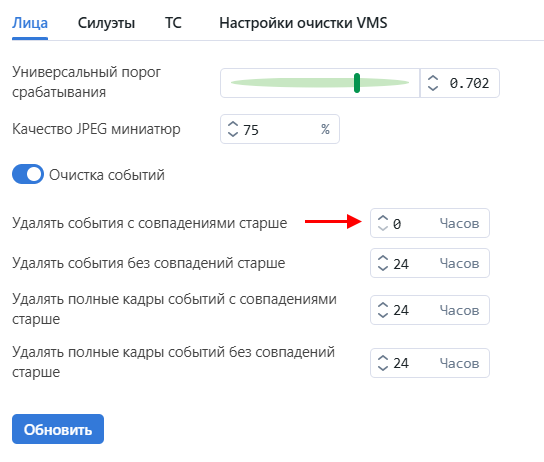
Task: Lower JPEG thumbnail quality using down arrow
Action: [x=233, y=133]
